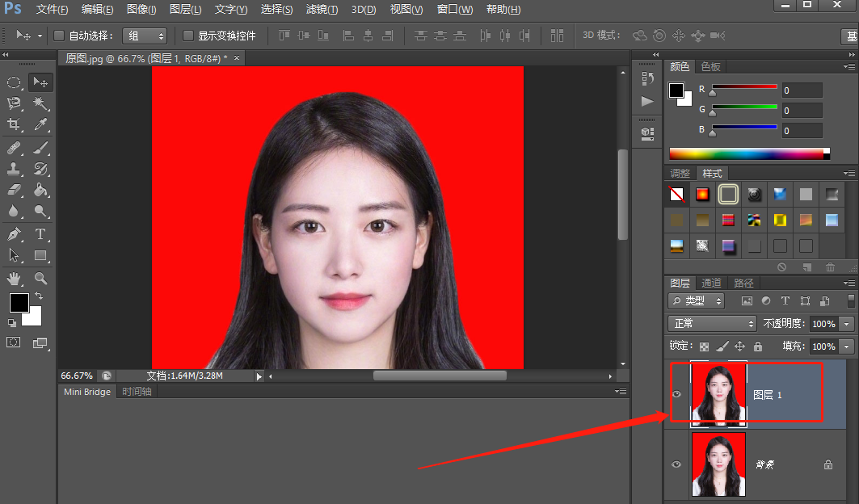Enable the 显示变换控件 checkbox
859x504 pixels.
click(x=188, y=36)
